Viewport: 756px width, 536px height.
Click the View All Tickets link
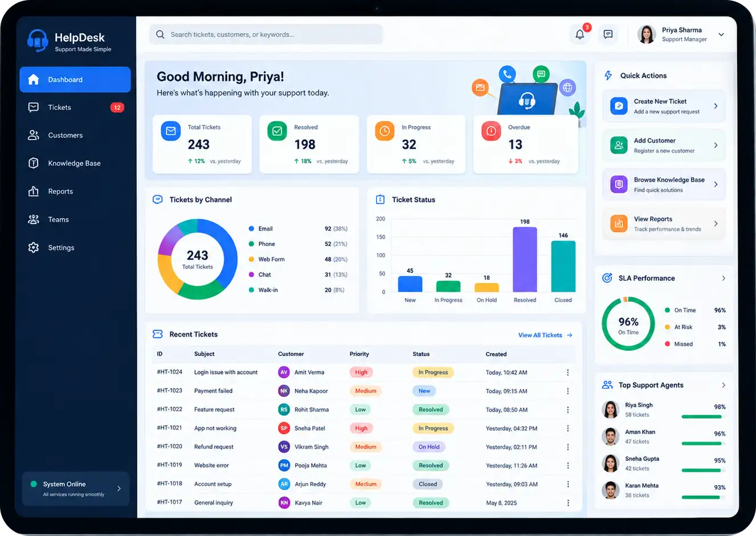click(x=545, y=335)
